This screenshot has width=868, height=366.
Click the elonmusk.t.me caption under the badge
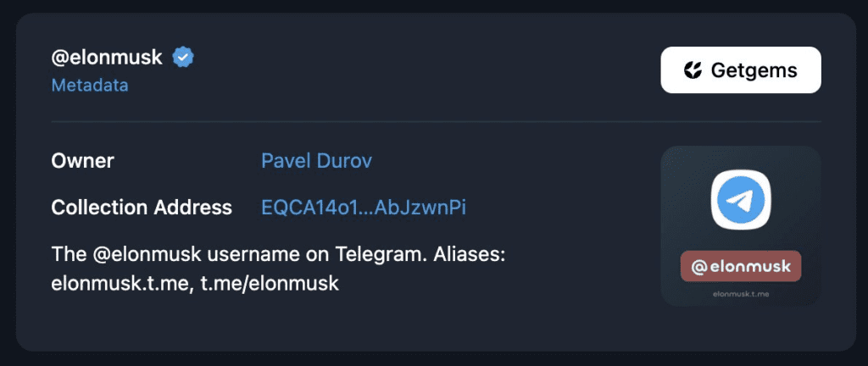pos(741,295)
